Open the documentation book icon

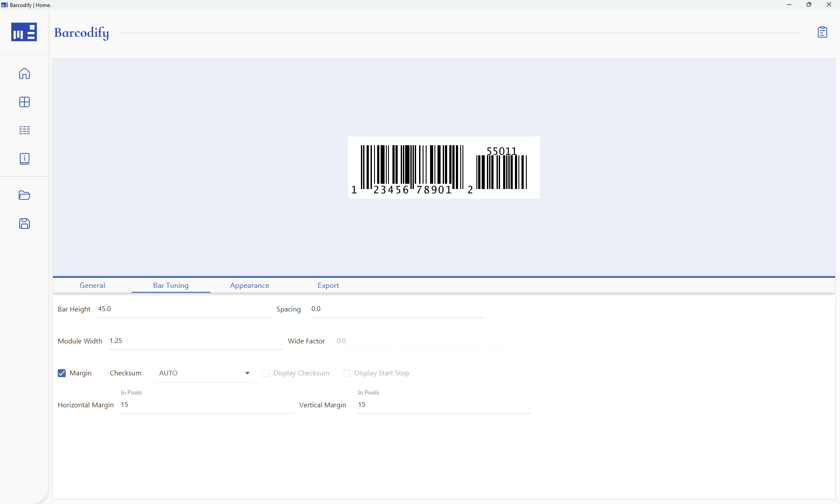click(x=24, y=158)
